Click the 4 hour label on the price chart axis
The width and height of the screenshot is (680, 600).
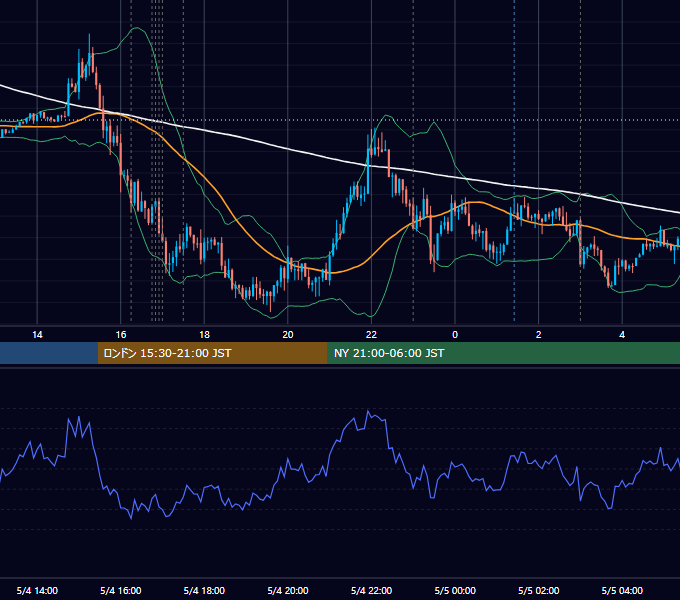point(622,335)
